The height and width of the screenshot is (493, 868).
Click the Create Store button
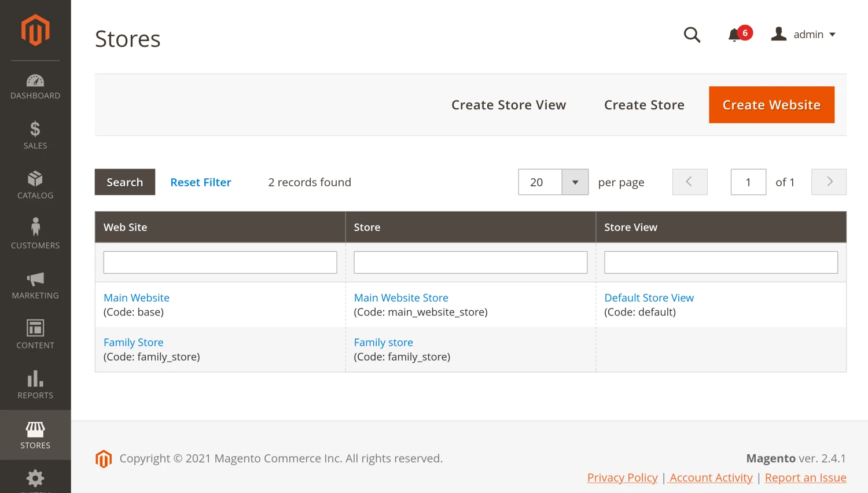(644, 105)
